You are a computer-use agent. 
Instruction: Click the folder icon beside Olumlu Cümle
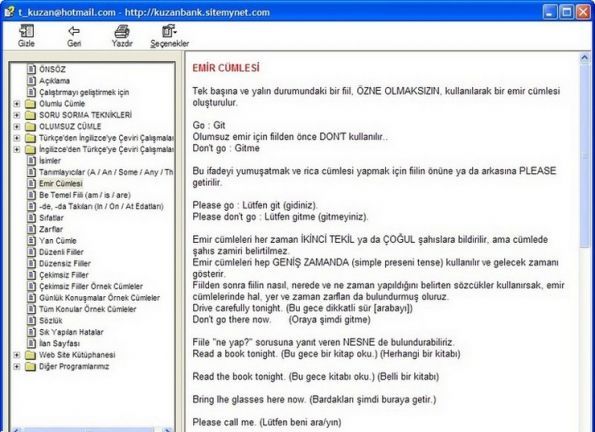[x=30, y=104]
